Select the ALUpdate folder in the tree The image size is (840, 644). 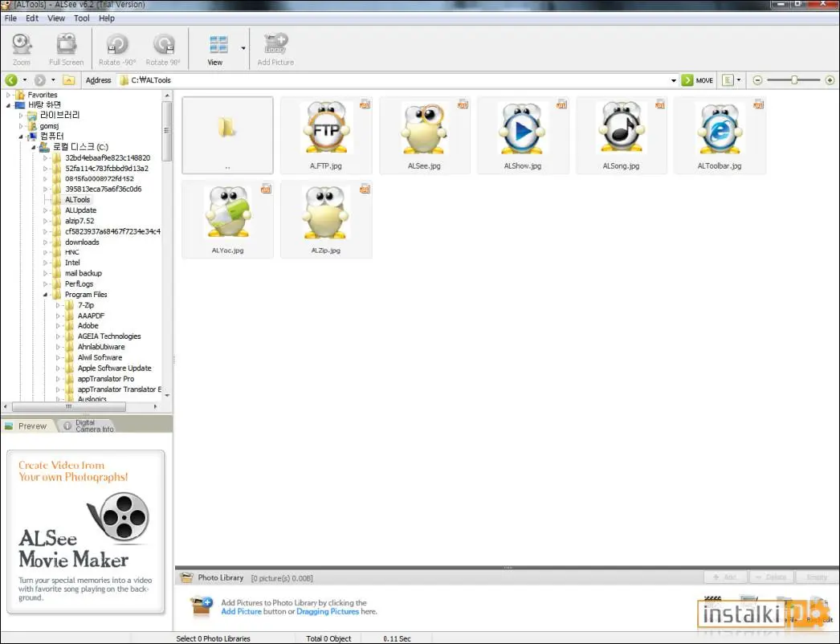[80, 210]
